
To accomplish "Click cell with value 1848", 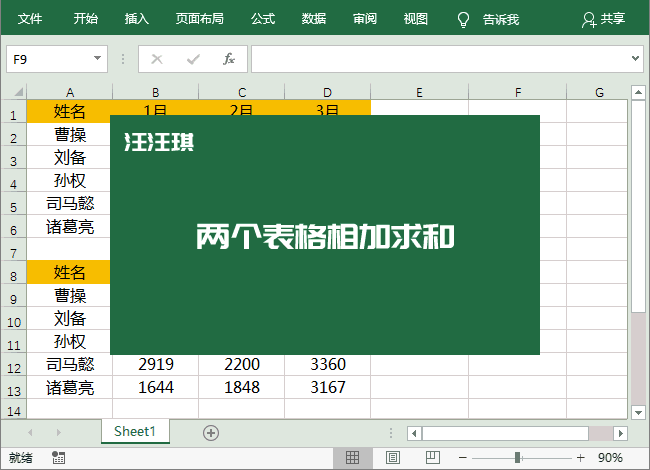I will pyautogui.click(x=242, y=388).
